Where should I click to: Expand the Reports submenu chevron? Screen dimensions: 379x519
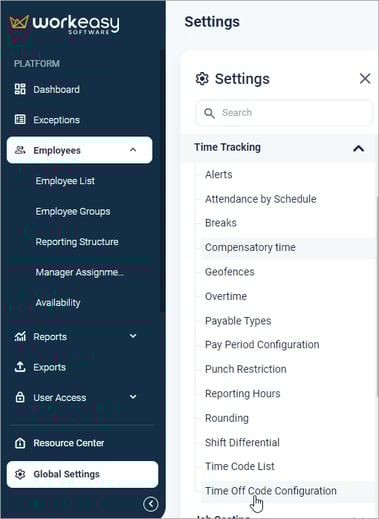[x=133, y=336]
